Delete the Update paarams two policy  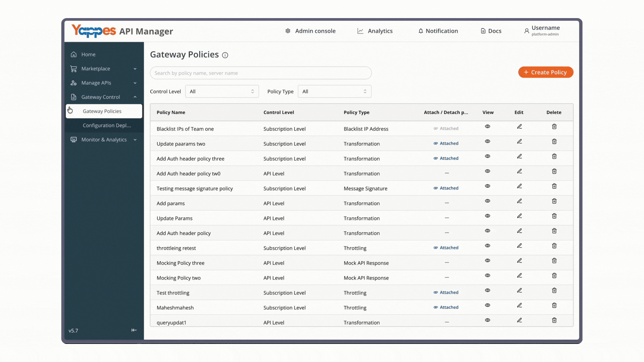554,141
